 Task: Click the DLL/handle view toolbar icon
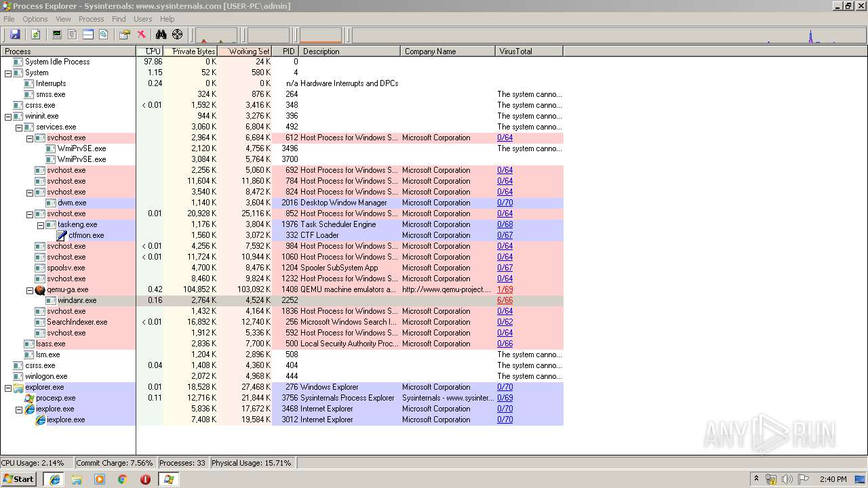(104, 35)
